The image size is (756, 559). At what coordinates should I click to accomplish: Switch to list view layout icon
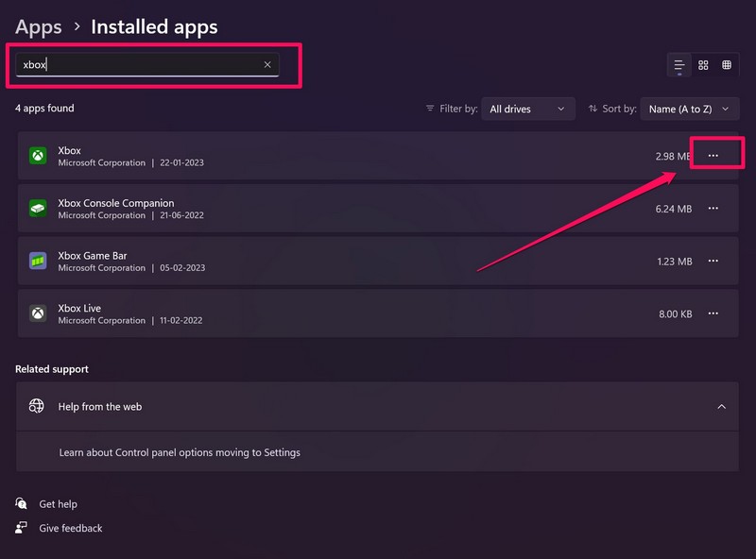[x=679, y=65]
